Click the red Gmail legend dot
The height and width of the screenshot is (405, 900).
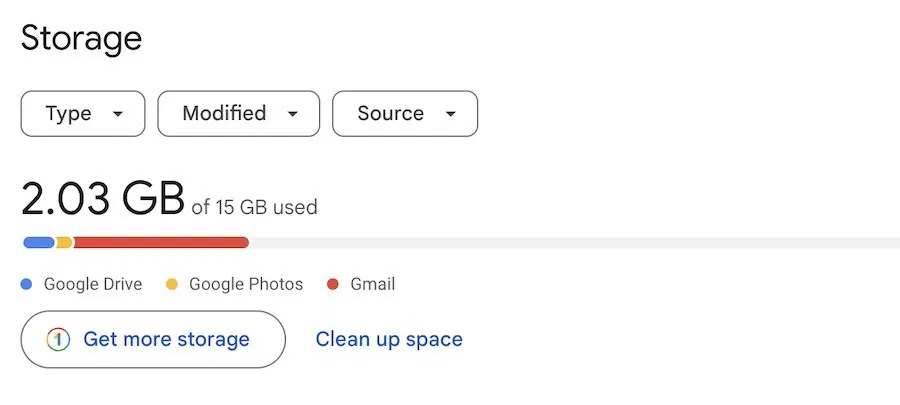(333, 284)
